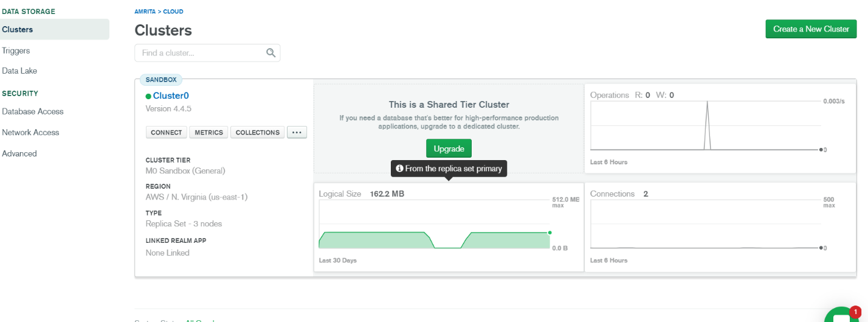Click AMRITA in the breadcrumb
Viewport: 868px width, 322px height.
pyautogui.click(x=146, y=12)
